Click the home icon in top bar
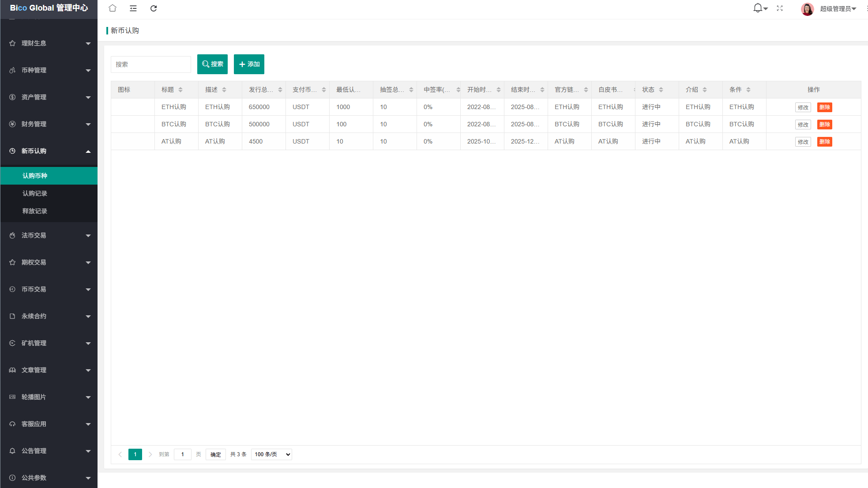The width and height of the screenshot is (868, 488). pyautogui.click(x=113, y=8)
